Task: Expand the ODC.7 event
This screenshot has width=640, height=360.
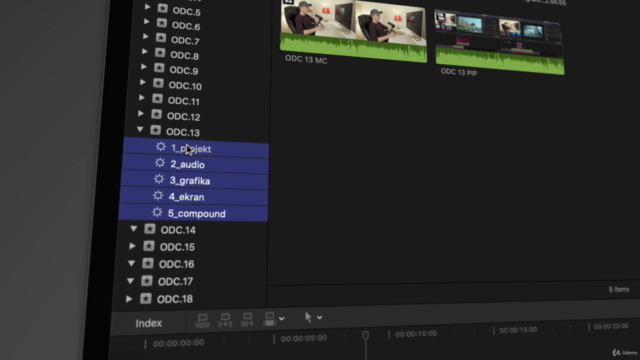Action: [146, 37]
